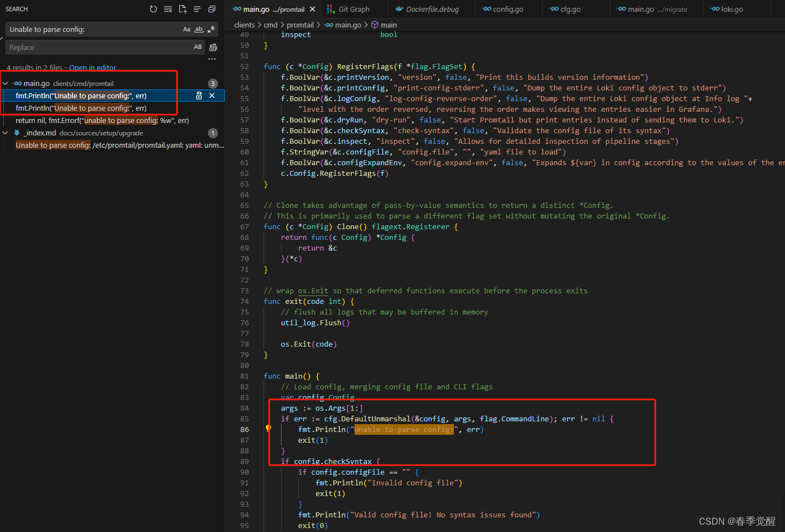Toggle Search Details with the ellipsis
This screenshot has width=785, height=532.
tap(212, 59)
